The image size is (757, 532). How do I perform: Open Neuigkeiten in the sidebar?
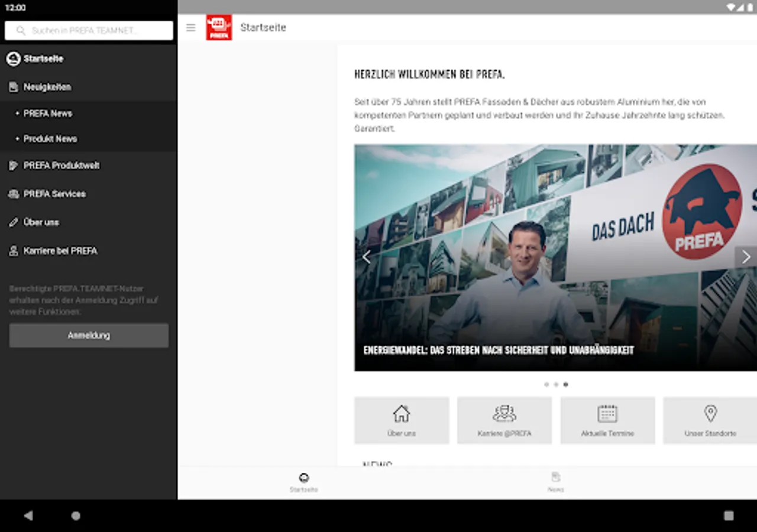pyautogui.click(x=89, y=87)
